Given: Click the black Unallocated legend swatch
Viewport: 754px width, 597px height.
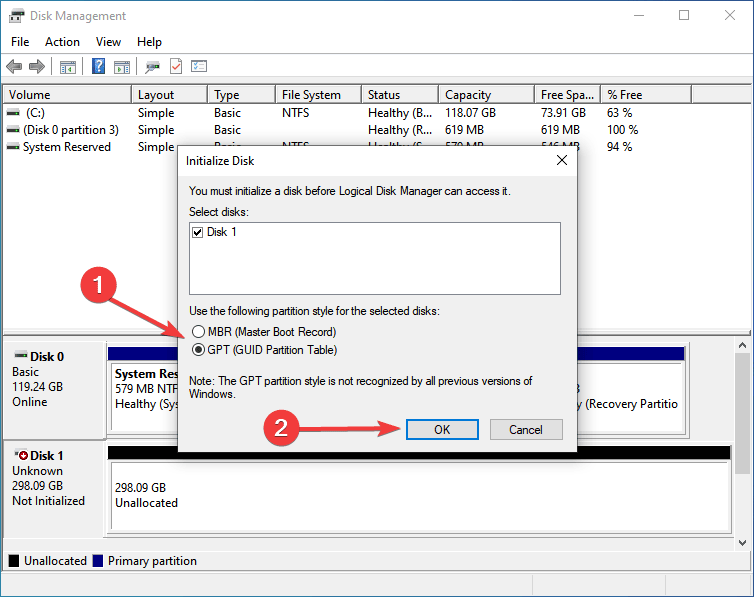Looking at the screenshot, I should tap(14, 560).
